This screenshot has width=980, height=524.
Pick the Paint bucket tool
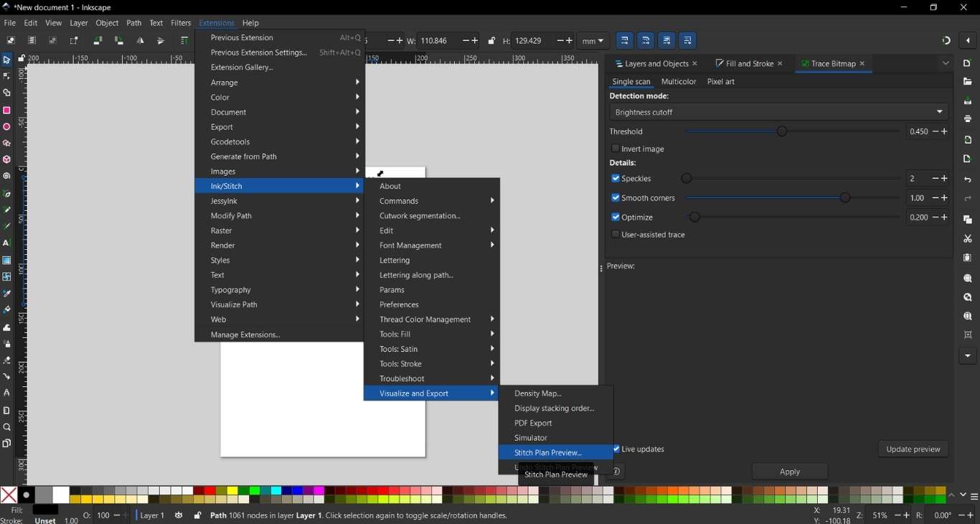point(7,310)
